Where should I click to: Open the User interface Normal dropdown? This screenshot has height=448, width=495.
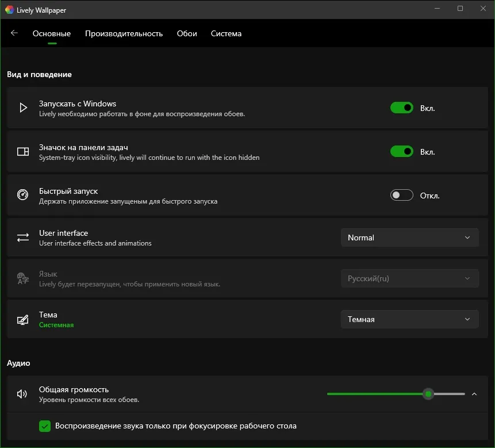(409, 238)
